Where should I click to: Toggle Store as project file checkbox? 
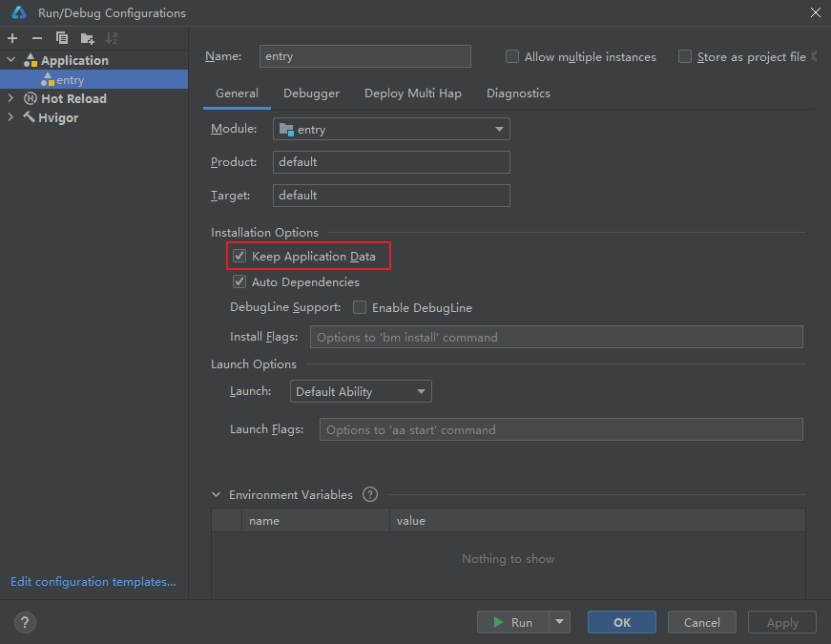685,56
